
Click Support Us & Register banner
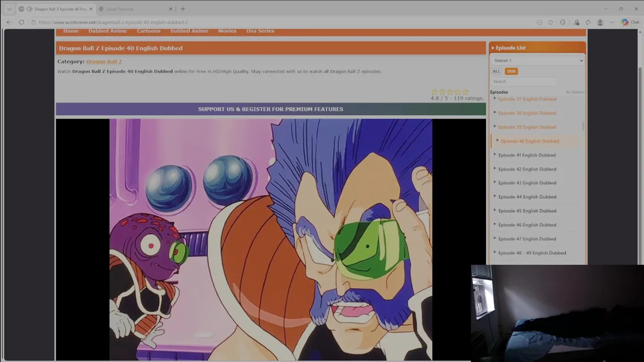271,109
